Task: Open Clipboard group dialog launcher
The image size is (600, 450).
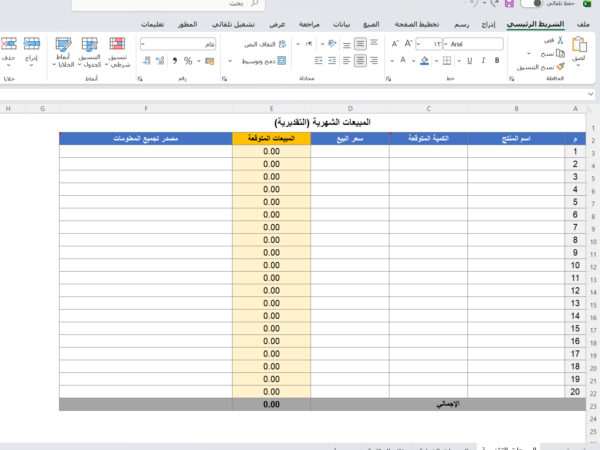Action: [512, 79]
